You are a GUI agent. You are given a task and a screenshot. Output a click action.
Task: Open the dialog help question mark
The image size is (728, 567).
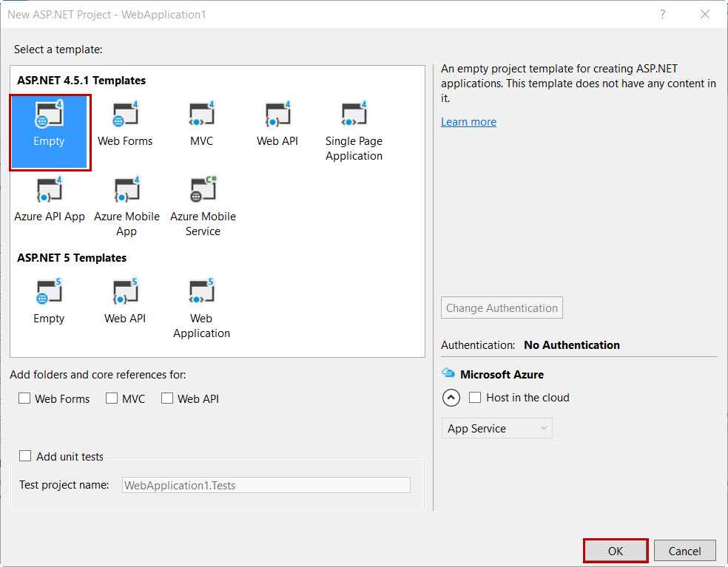(x=663, y=14)
